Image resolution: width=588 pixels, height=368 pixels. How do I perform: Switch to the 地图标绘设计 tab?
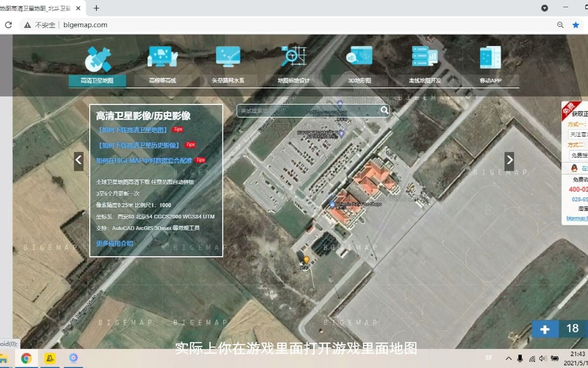pyautogui.click(x=294, y=81)
